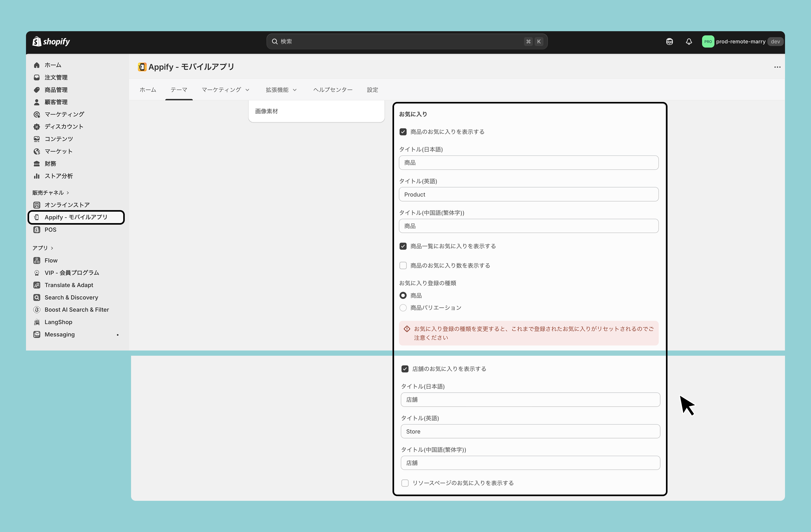The height and width of the screenshot is (532, 811).
Task: Click the Shopify logo
Action: click(x=51, y=42)
